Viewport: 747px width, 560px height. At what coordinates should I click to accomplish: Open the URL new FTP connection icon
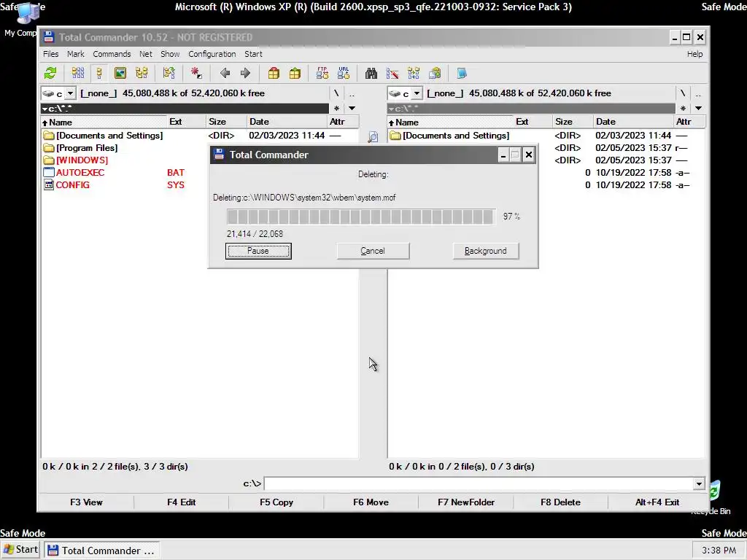344,74
